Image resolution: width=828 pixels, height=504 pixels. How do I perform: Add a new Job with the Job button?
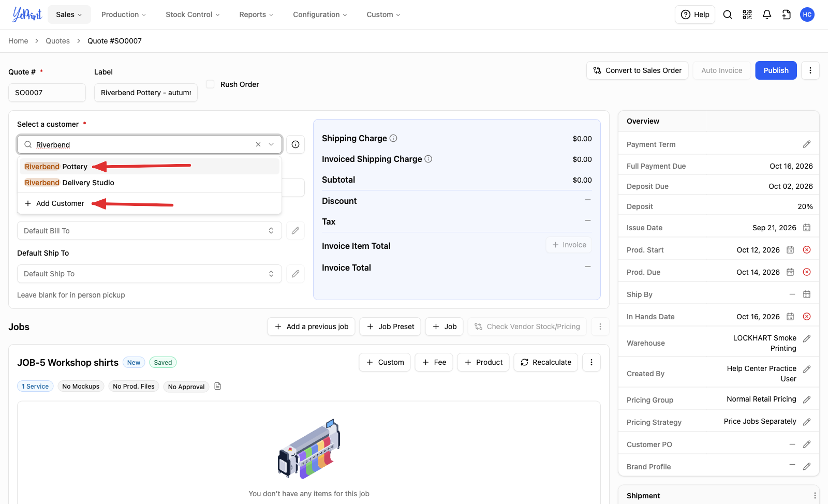pyautogui.click(x=445, y=327)
